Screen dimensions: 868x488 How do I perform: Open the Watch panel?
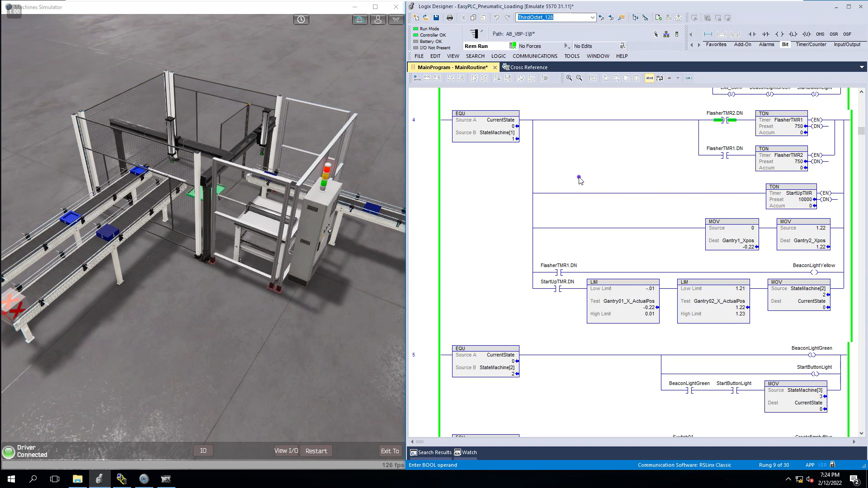click(x=466, y=452)
